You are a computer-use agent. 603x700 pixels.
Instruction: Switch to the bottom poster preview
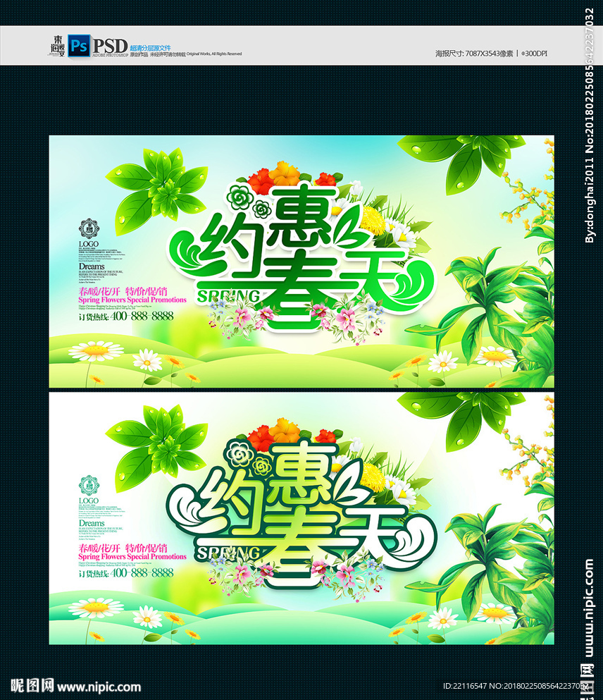(x=303, y=522)
